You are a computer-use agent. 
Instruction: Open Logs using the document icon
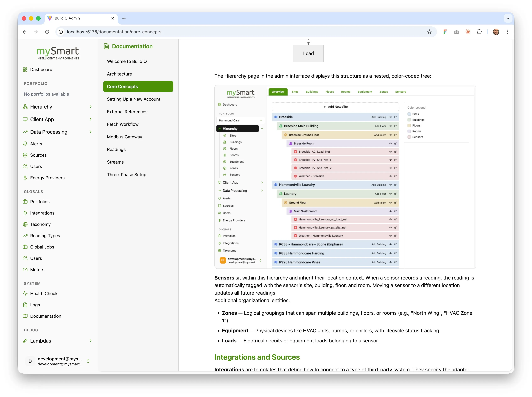point(25,305)
